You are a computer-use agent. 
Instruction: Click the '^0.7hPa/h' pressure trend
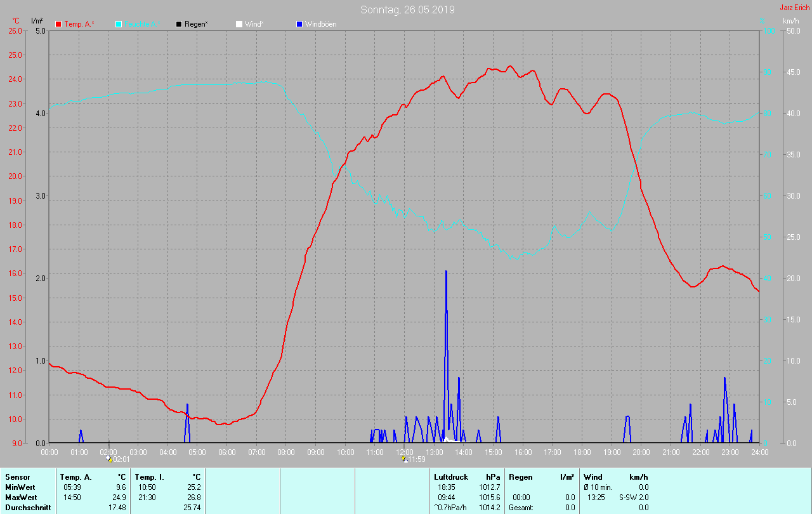coord(450,508)
